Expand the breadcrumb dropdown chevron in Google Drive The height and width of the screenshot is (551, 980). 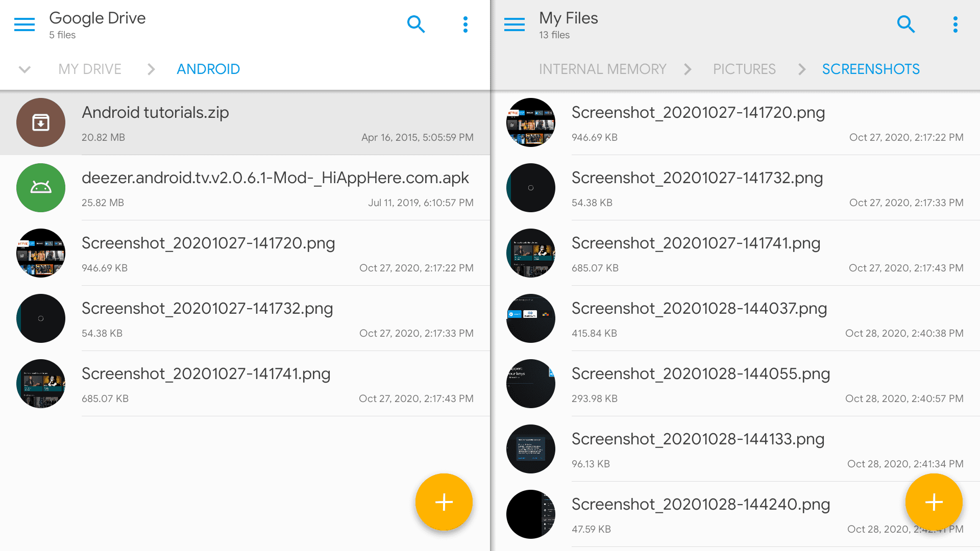(24, 69)
